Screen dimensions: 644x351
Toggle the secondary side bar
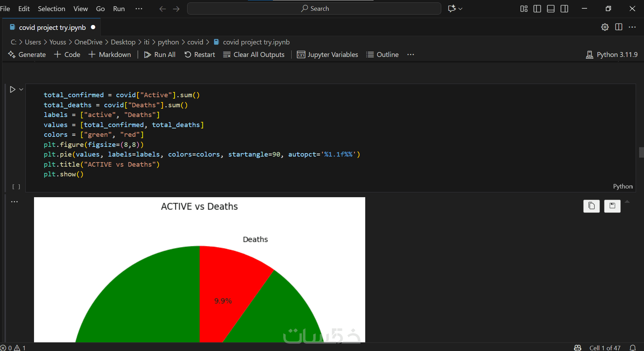tap(564, 9)
